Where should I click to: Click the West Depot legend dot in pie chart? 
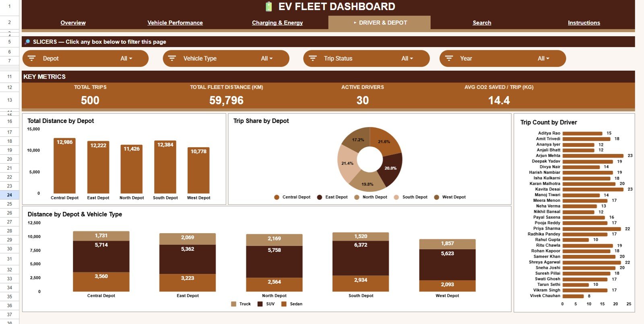point(436,197)
